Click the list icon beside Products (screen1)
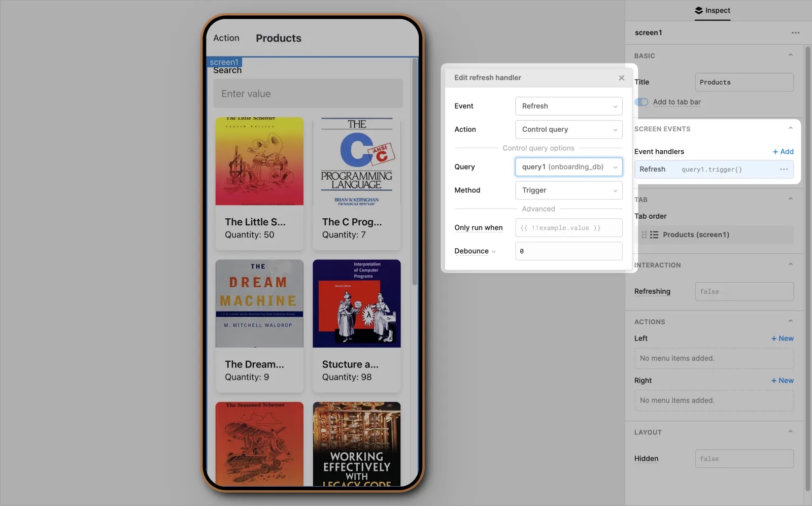 pos(654,235)
